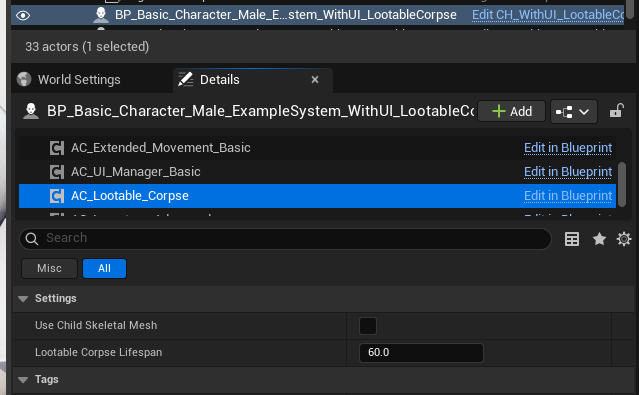Viewport: 639px width, 395px height.
Task: Click the Lootable Corpse Lifespan value field
Action: click(x=421, y=353)
